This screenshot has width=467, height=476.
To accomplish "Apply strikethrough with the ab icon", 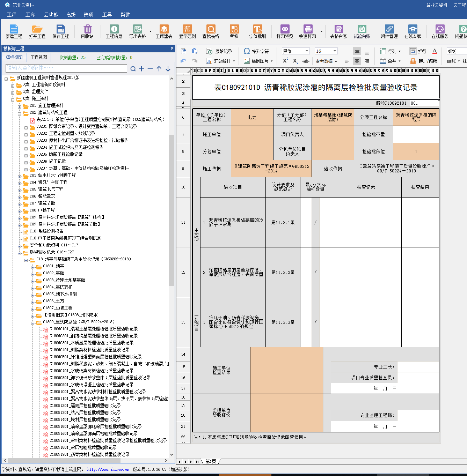I will tap(306, 61).
